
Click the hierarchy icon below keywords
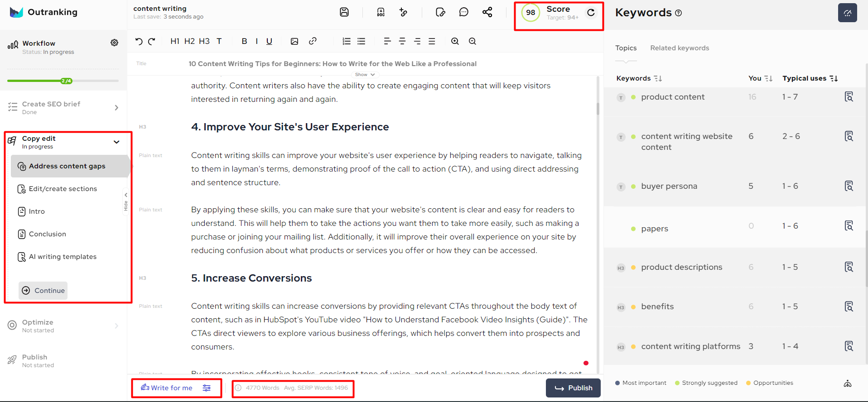pos(848,384)
